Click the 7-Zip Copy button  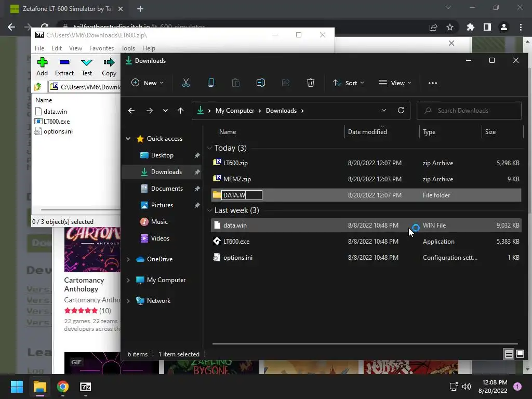point(109,67)
